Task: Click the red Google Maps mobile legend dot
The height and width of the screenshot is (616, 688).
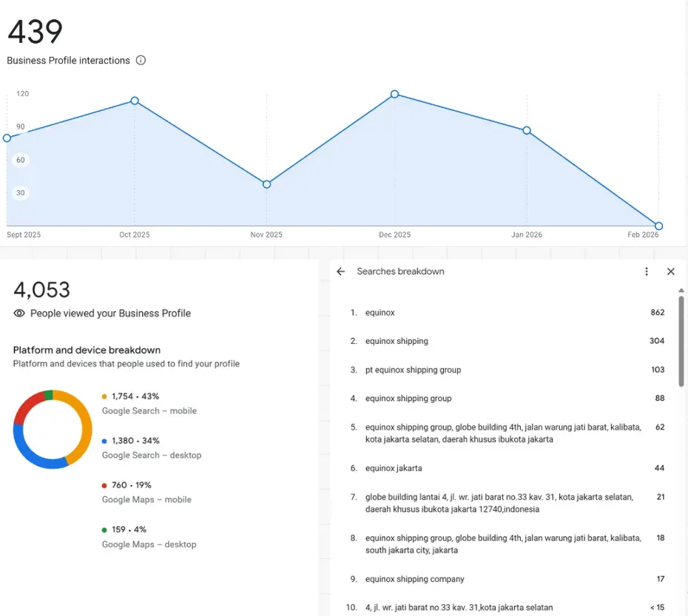Action: 104,486
